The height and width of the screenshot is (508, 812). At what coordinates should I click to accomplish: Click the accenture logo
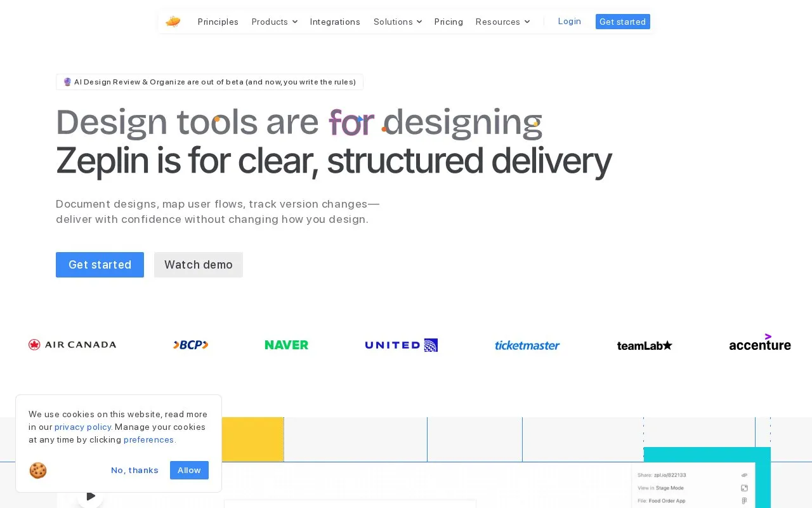coord(760,342)
